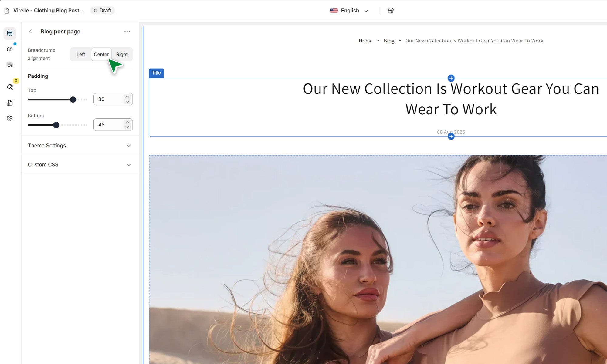Viewport: 607px width, 364px height.
Task: Set breadcrumb alignment to Right
Action: click(x=122, y=54)
